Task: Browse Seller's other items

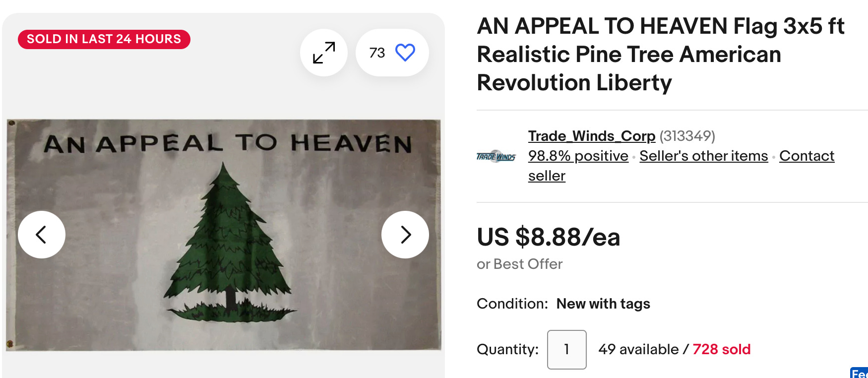Action: (x=704, y=156)
